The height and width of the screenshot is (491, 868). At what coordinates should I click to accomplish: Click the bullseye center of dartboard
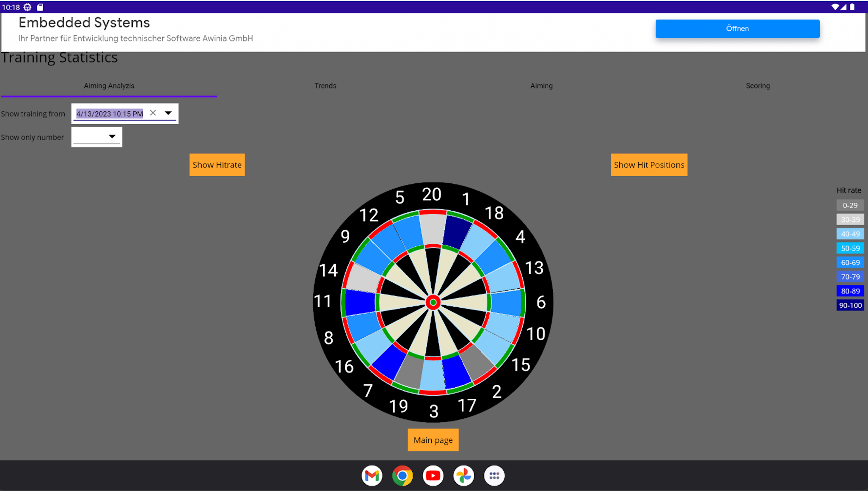pos(433,303)
